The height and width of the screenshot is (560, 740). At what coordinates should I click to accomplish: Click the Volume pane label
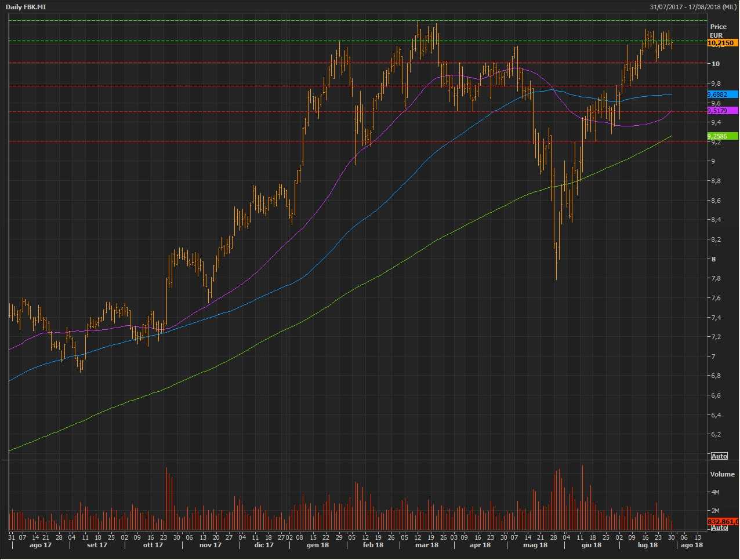pos(722,474)
